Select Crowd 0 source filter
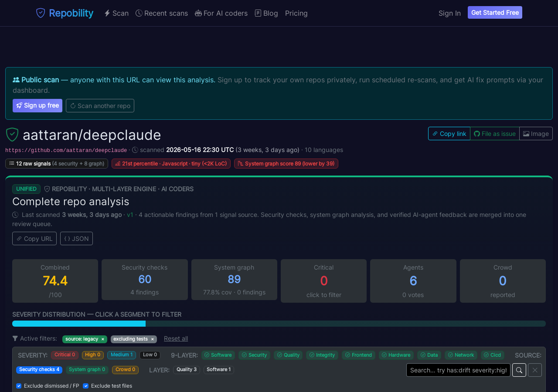Screen dimensions: 558x392 tap(125, 370)
